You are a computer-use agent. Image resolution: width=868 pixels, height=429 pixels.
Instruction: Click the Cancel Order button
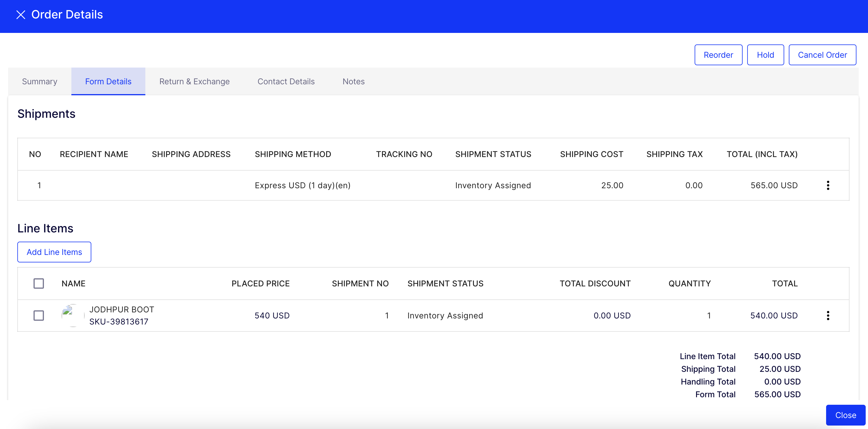(x=822, y=55)
